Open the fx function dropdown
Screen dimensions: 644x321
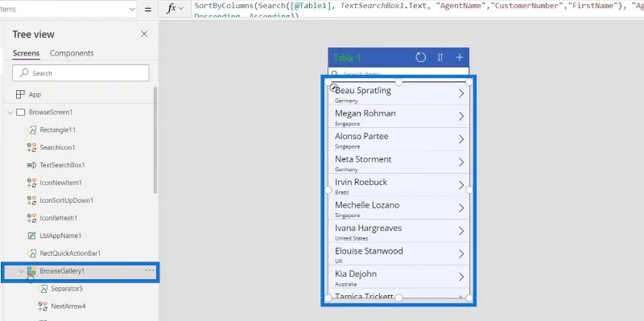click(175, 9)
